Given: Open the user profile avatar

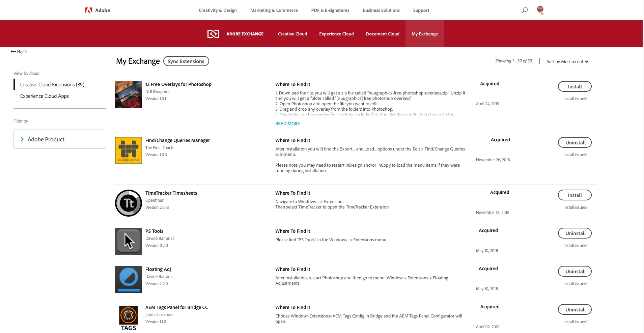Looking at the screenshot, I should tap(540, 10).
